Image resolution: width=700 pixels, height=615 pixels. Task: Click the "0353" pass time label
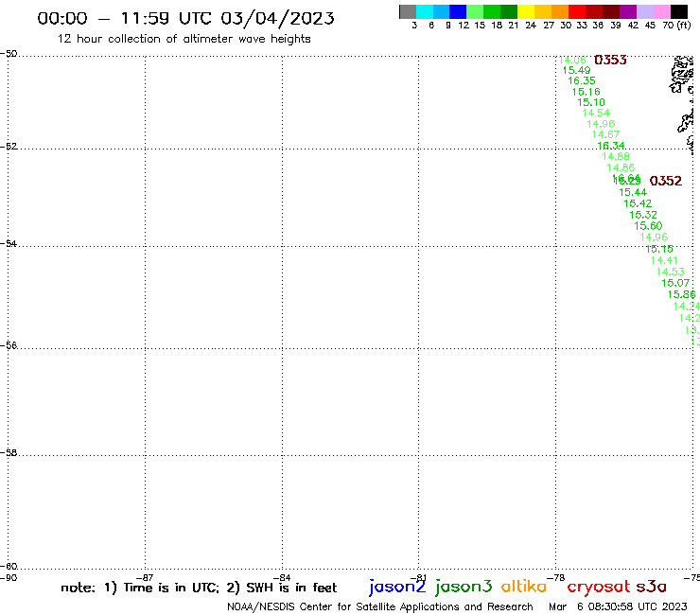click(610, 60)
